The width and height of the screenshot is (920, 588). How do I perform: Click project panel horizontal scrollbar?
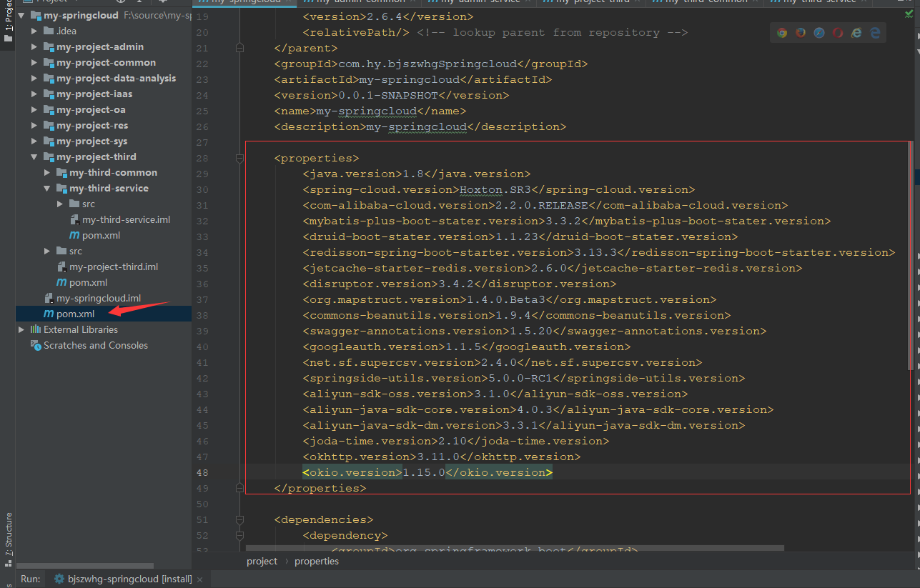coord(86,566)
